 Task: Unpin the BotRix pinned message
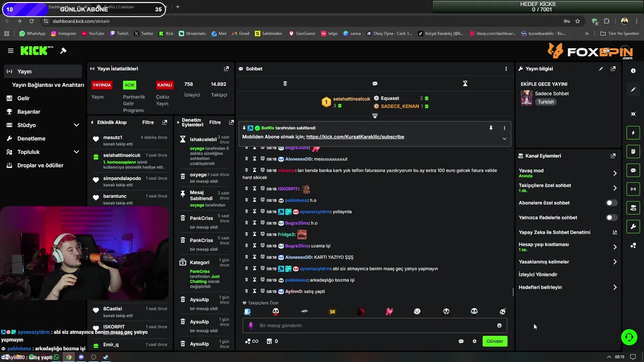point(491,128)
